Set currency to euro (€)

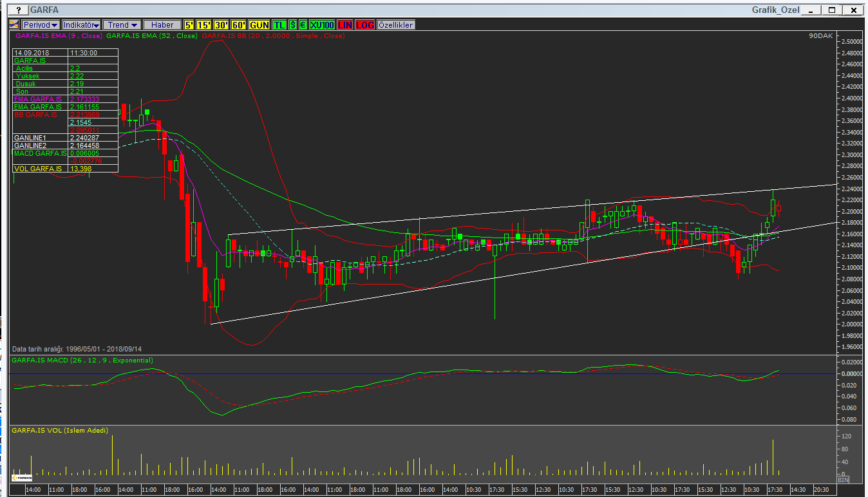coord(303,24)
